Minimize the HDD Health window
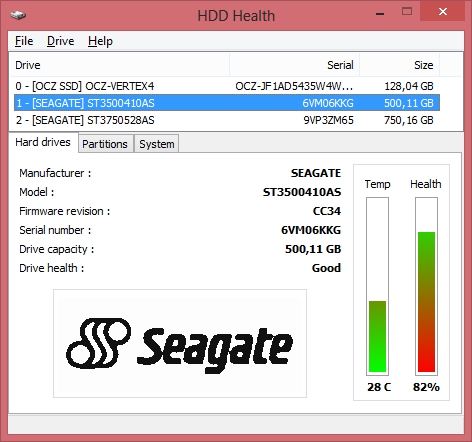Viewport: 472px width, 442px height. coord(380,12)
